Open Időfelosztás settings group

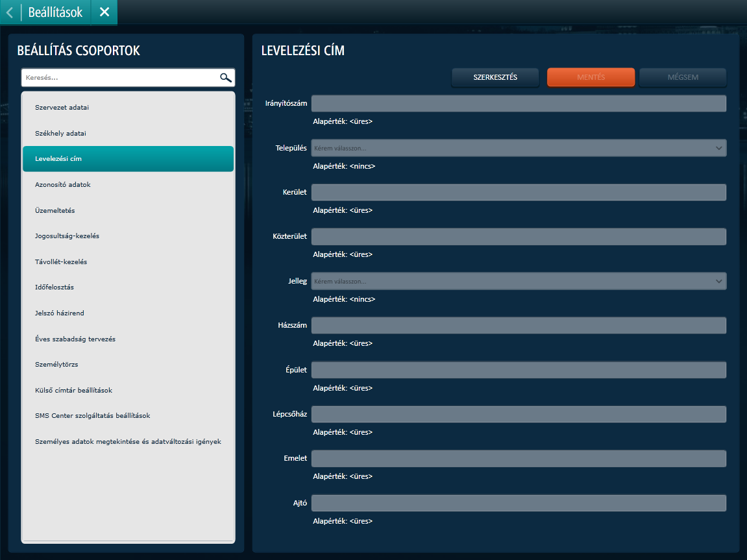coord(128,287)
